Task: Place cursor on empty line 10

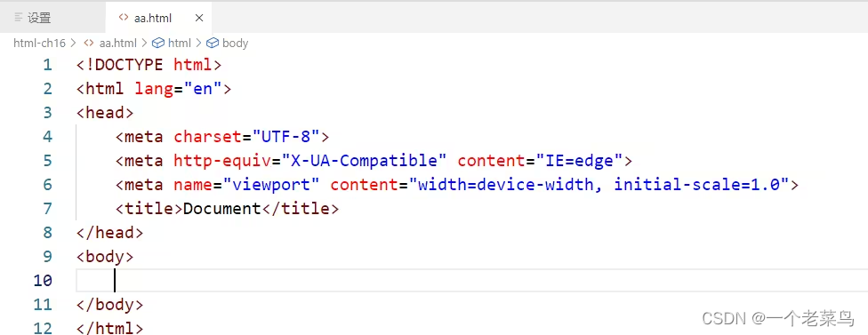Action: tap(471, 281)
